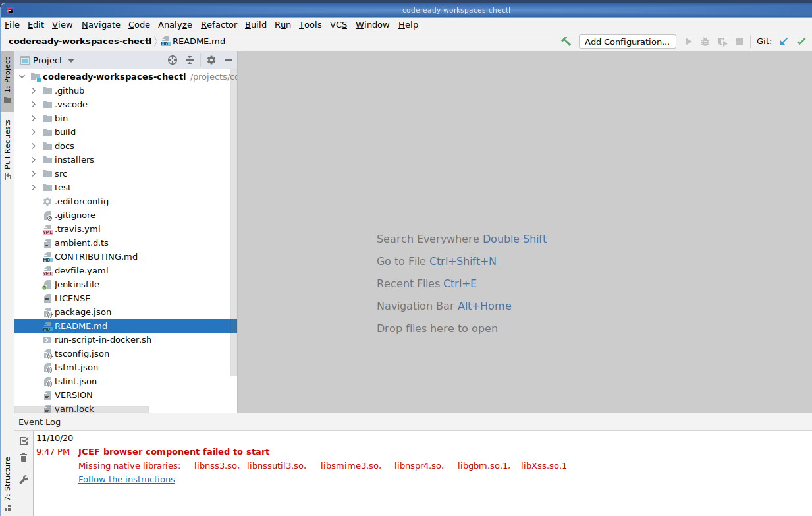This screenshot has height=516, width=812.
Task: Click the Locate/Select Opened File target icon
Action: (x=173, y=60)
